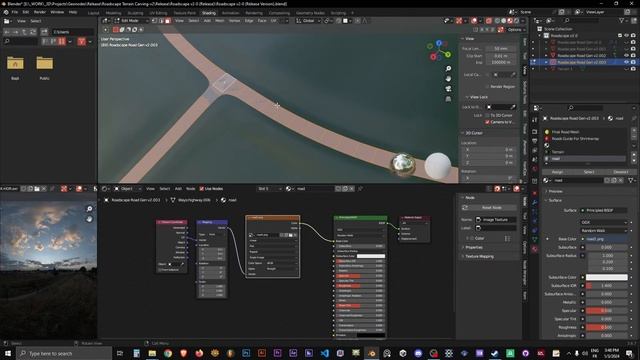
Task: Toggle exclude checkbox for the Roadscape v2.0 collection
Action: tap(620, 36)
